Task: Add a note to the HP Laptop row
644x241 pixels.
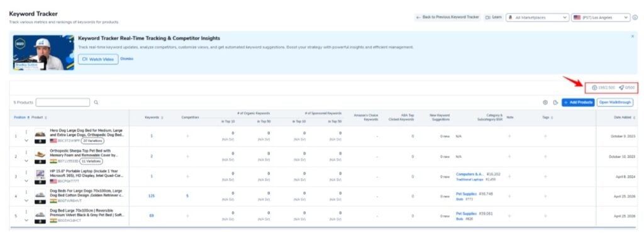Action: [509, 176]
